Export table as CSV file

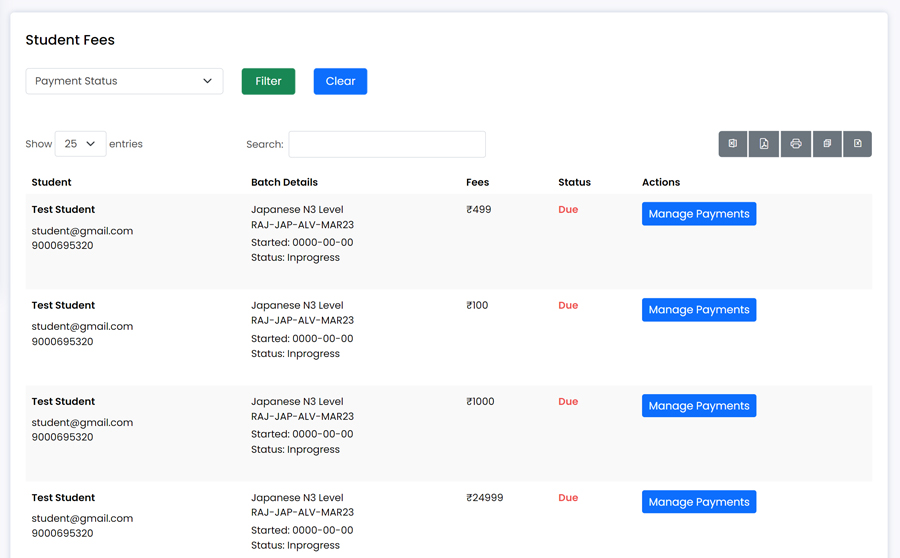pyautogui.click(x=858, y=144)
